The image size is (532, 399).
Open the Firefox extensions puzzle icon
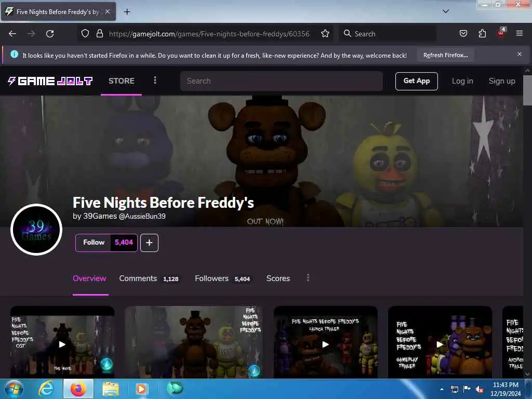point(482,33)
